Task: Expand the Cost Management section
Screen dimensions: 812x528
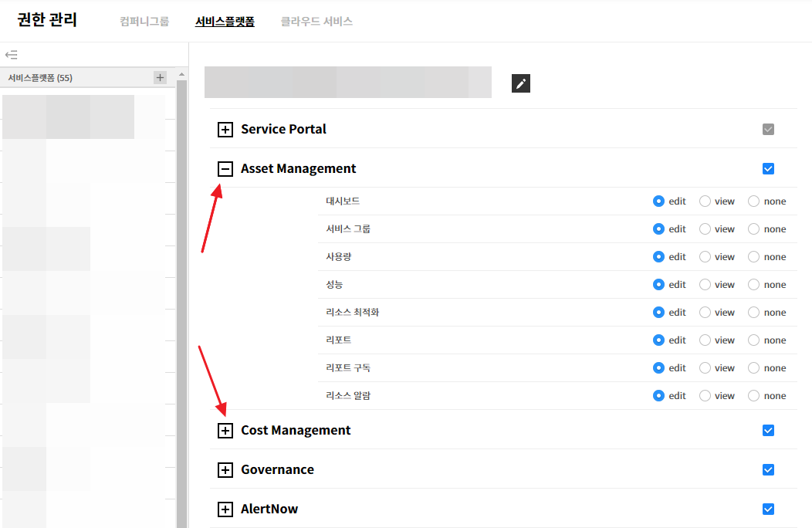Action: pyautogui.click(x=225, y=431)
